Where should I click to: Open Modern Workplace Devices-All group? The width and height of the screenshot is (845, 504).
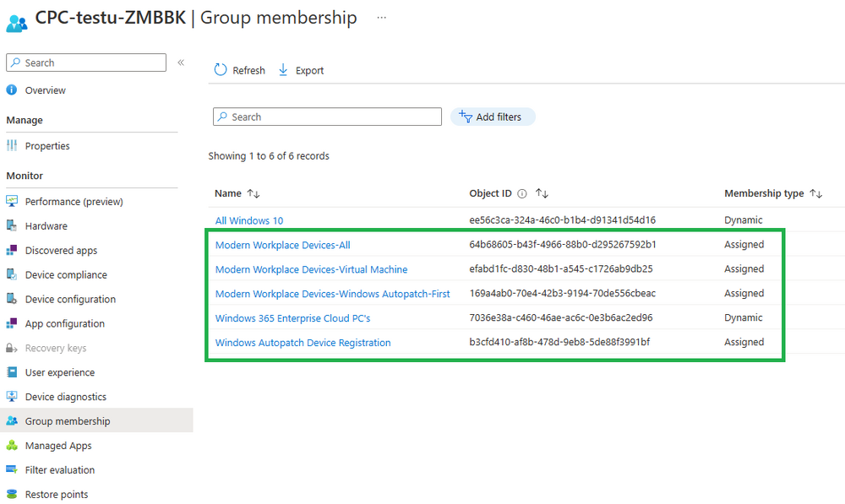[282, 245]
